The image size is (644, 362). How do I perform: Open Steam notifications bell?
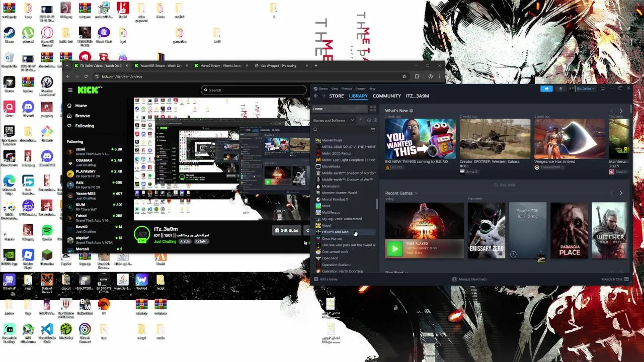click(x=560, y=89)
